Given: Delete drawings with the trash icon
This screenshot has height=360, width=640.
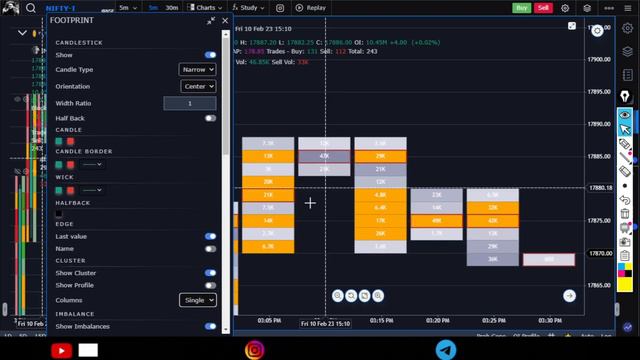Looking at the screenshot, I should click(x=625, y=213).
